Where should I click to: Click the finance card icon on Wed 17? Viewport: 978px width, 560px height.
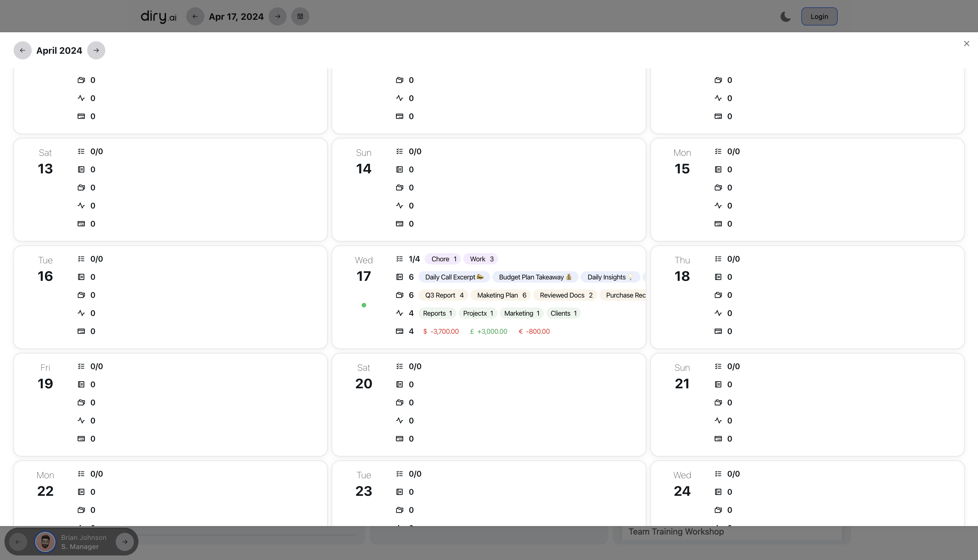tap(399, 331)
